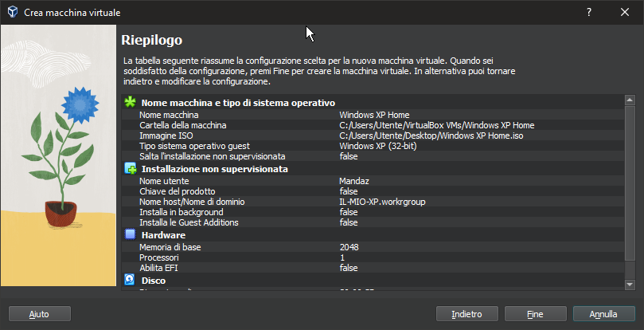Click the vertical scrollbar thumb of summary
The width and height of the screenshot is (644, 330).
point(630,183)
